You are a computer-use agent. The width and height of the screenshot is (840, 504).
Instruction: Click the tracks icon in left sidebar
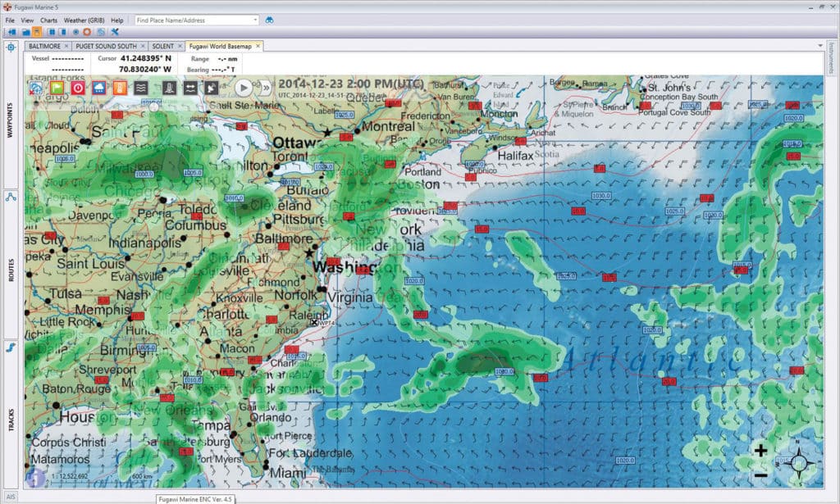(x=11, y=347)
